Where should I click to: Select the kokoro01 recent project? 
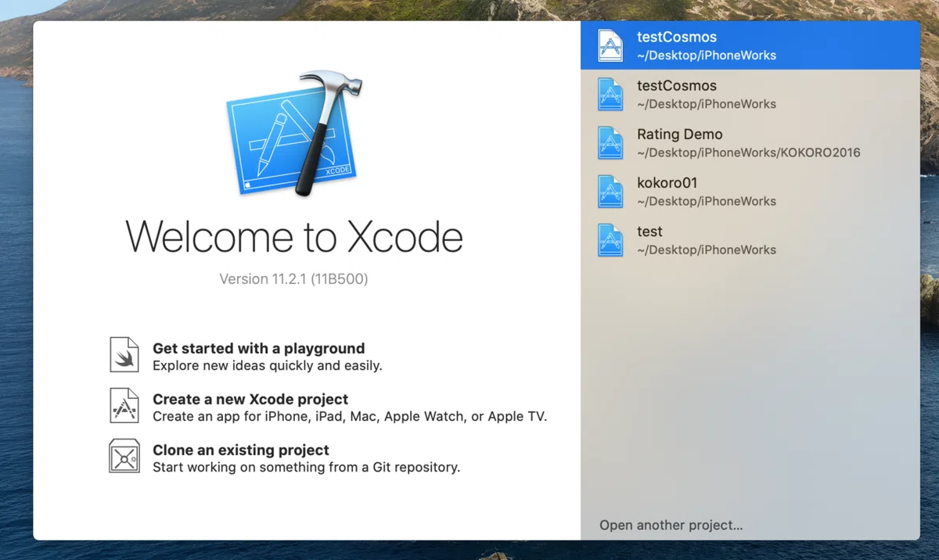pyautogui.click(x=750, y=192)
